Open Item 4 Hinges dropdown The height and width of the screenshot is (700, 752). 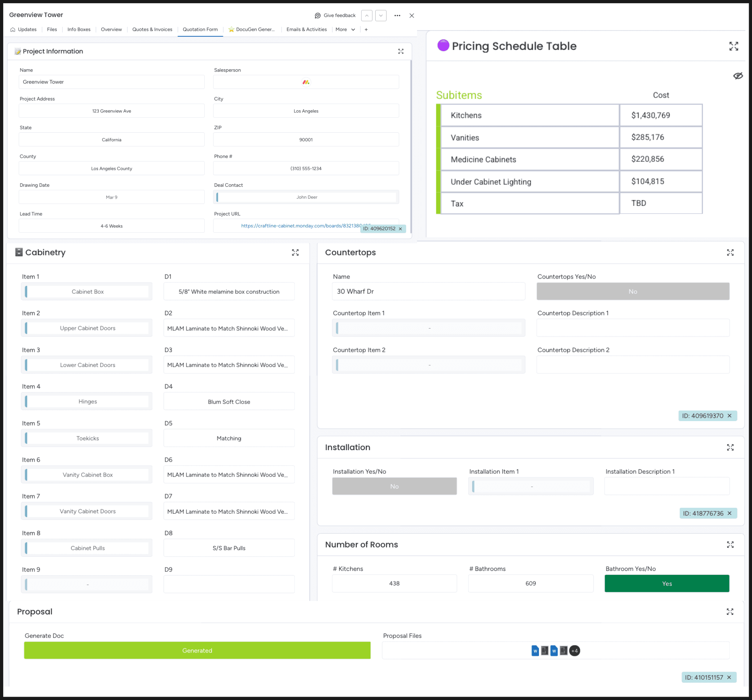click(x=87, y=402)
